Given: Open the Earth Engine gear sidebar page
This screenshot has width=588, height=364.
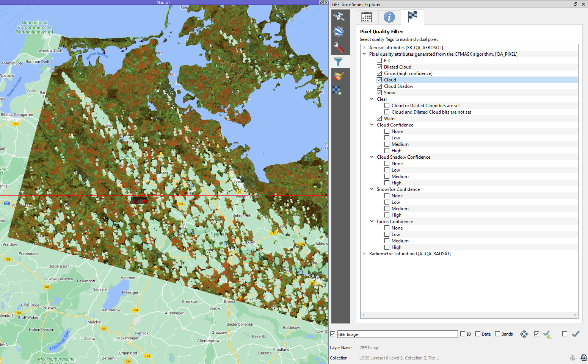Looking at the screenshot, I should tap(338, 31).
